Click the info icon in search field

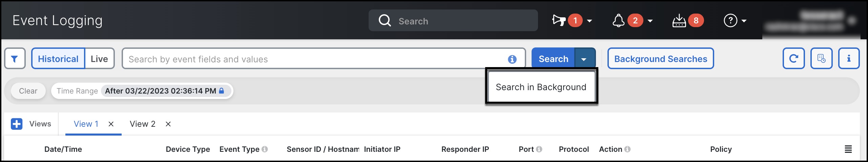[x=512, y=59]
